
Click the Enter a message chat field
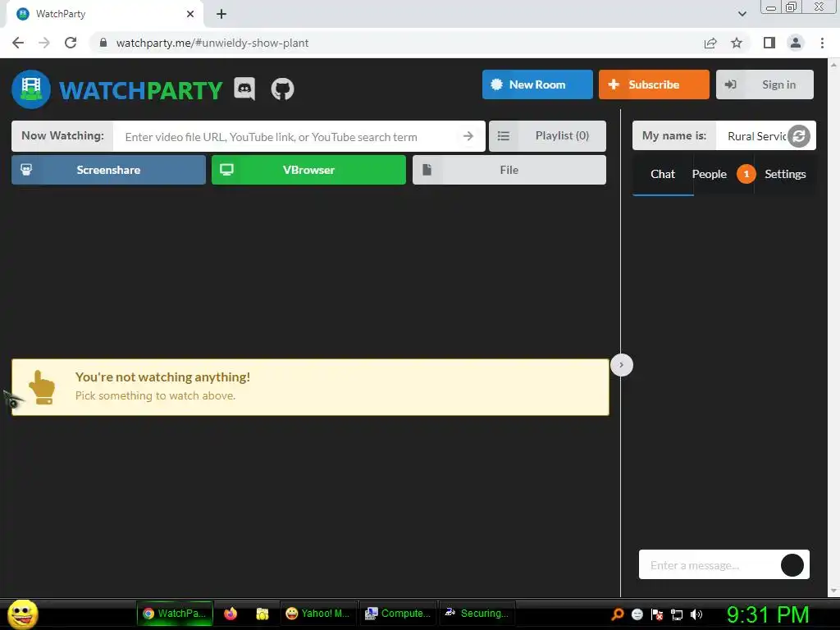709,564
